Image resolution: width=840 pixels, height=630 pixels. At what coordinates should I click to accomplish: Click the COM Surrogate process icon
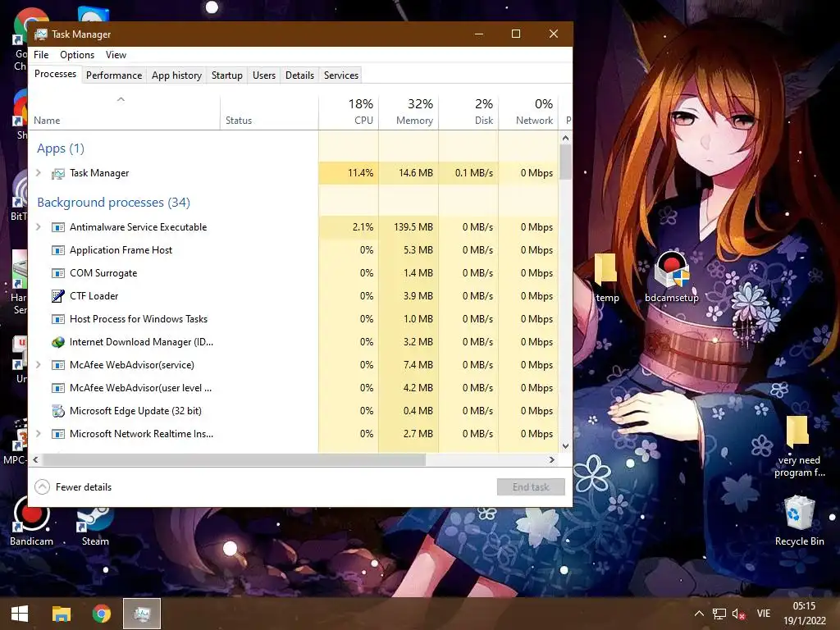click(x=58, y=273)
